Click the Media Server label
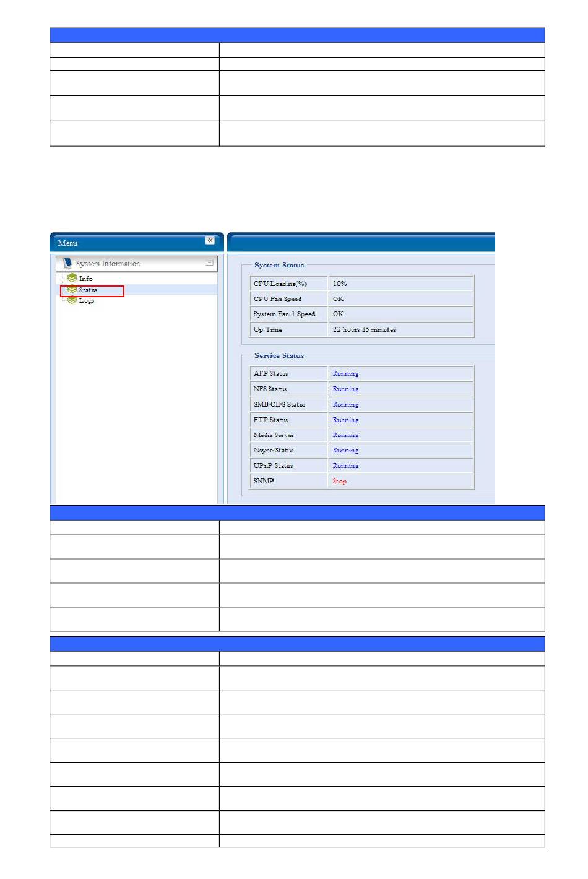Viewport: 588px width, 879px height. [274, 435]
